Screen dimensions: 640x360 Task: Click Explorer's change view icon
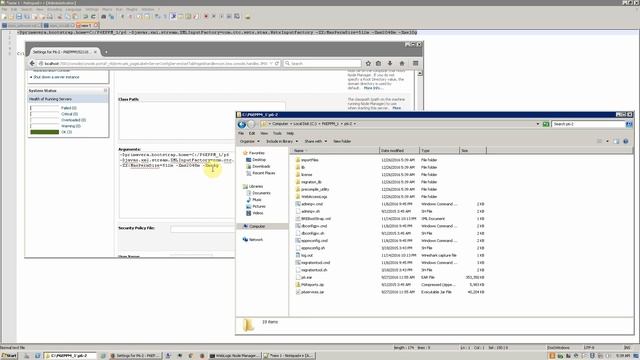pyautogui.click(x=600, y=141)
